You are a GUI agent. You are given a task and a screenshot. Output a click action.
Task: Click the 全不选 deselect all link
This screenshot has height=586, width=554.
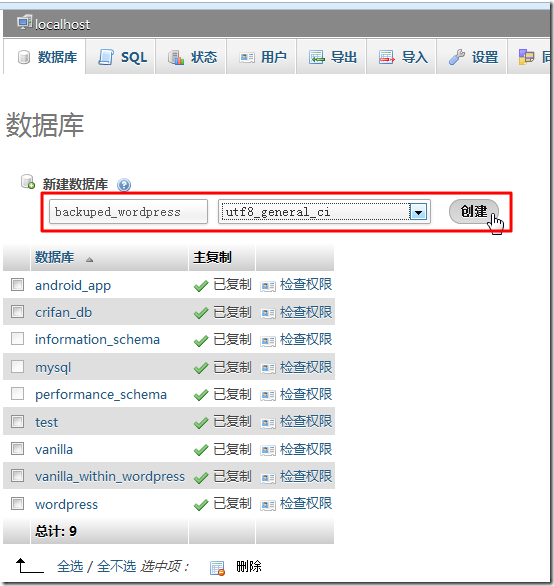pos(117,567)
